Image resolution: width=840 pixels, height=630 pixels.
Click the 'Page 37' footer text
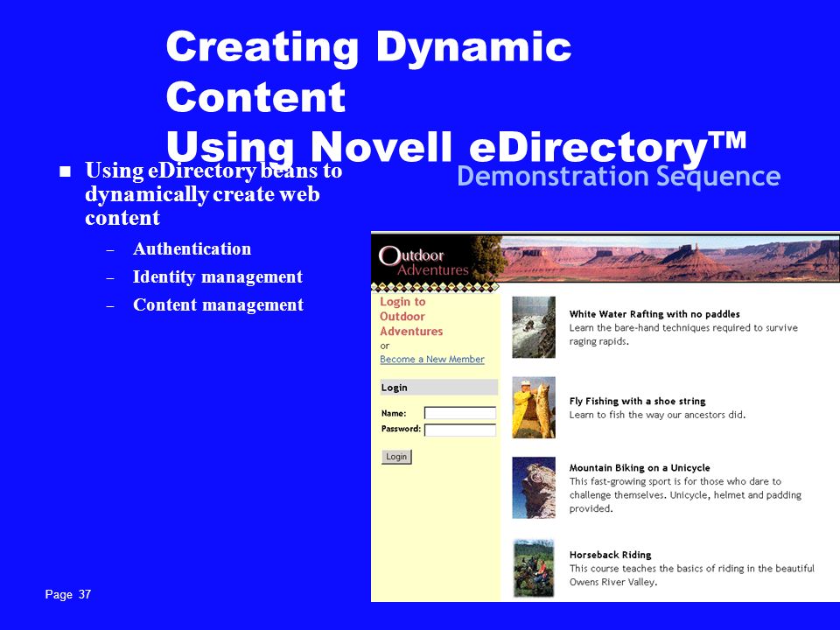[68, 594]
